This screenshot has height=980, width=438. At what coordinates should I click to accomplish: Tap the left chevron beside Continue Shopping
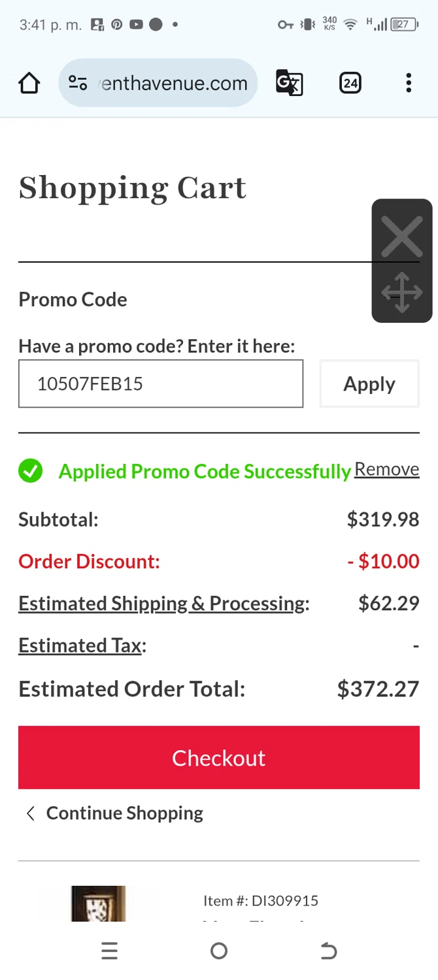point(30,813)
